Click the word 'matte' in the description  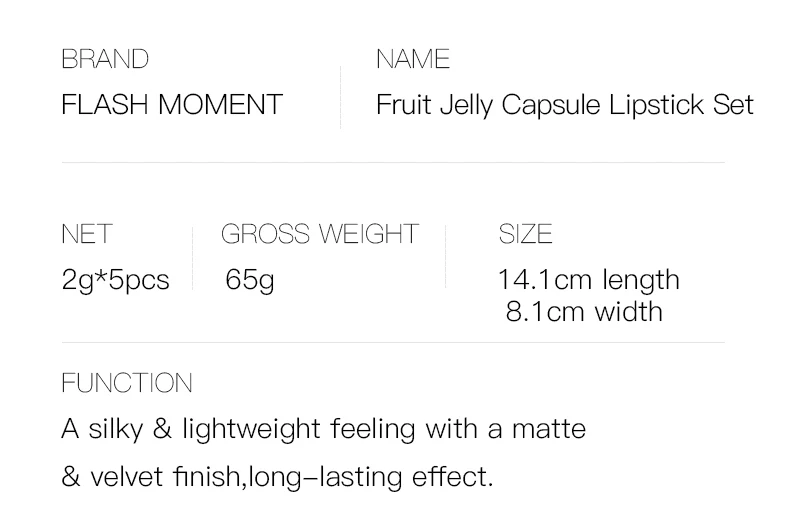pyautogui.click(x=548, y=429)
